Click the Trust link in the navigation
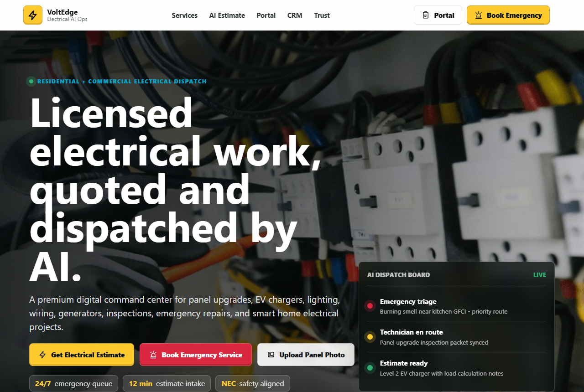The image size is (584, 392). [x=322, y=15]
